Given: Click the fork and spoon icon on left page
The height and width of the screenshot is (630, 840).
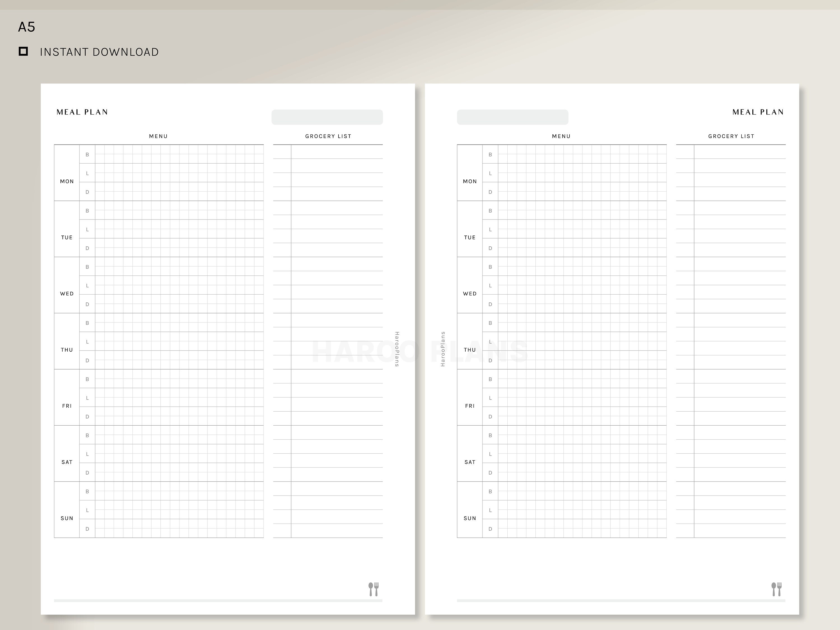Looking at the screenshot, I should coord(374,589).
